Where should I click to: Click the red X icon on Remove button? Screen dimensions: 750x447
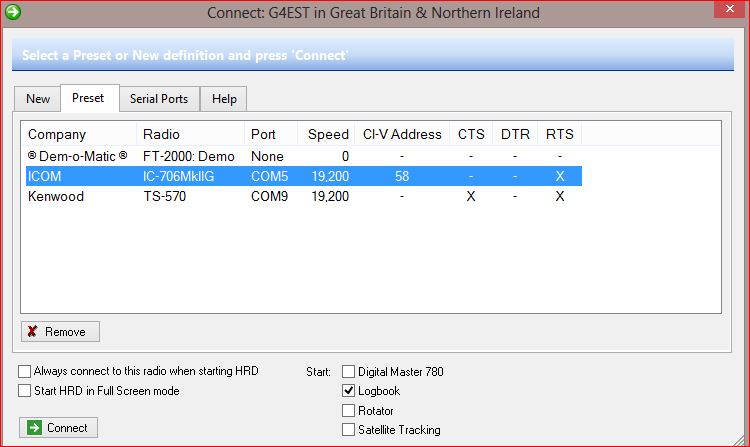[33, 332]
